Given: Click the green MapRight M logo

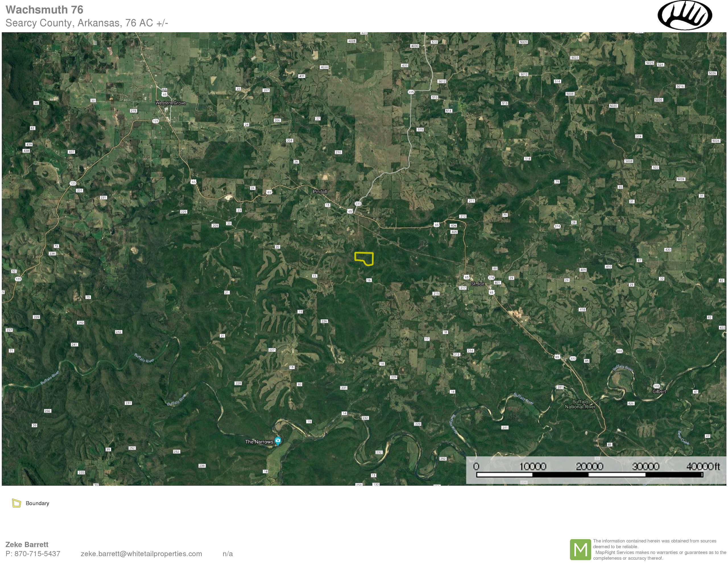Looking at the screenshot, I should (x=580, y=549).
